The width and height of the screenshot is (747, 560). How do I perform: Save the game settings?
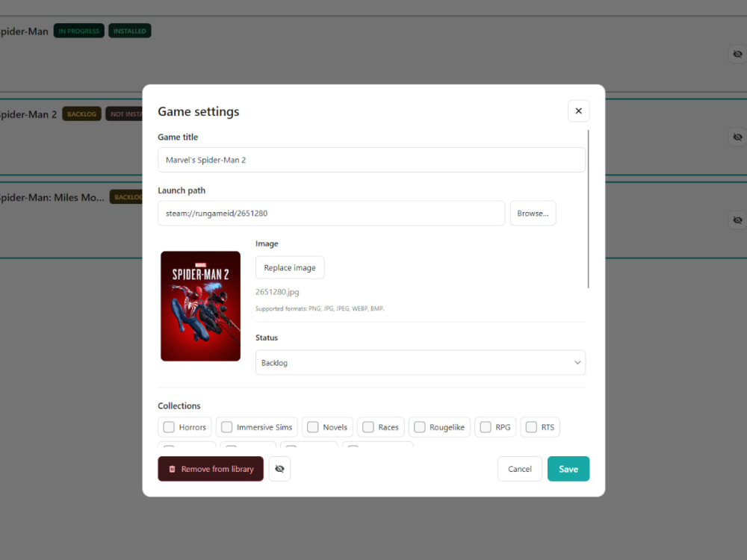(x=568, y=469)
